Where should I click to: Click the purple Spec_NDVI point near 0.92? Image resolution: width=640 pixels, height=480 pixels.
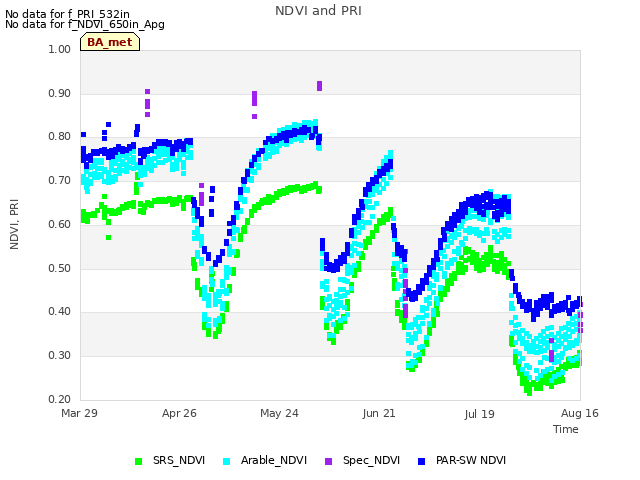tap(320, 86)
